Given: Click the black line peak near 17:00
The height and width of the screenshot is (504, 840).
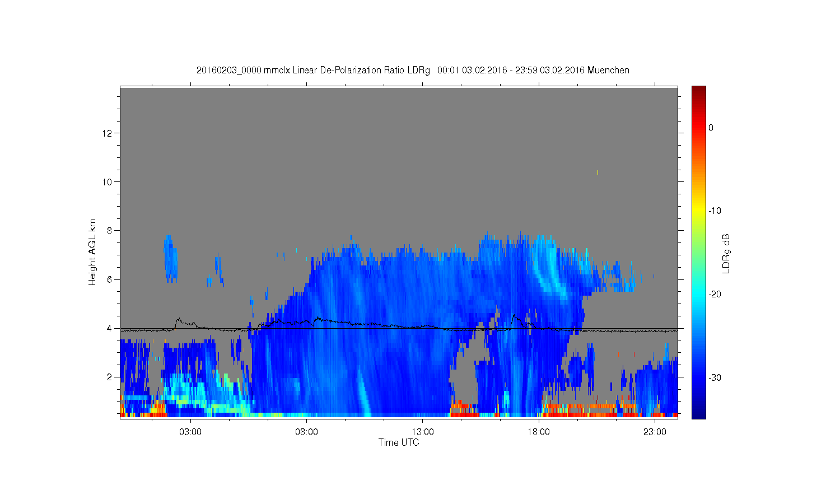Looking at the screenshot, I should (x=514, y=316).
